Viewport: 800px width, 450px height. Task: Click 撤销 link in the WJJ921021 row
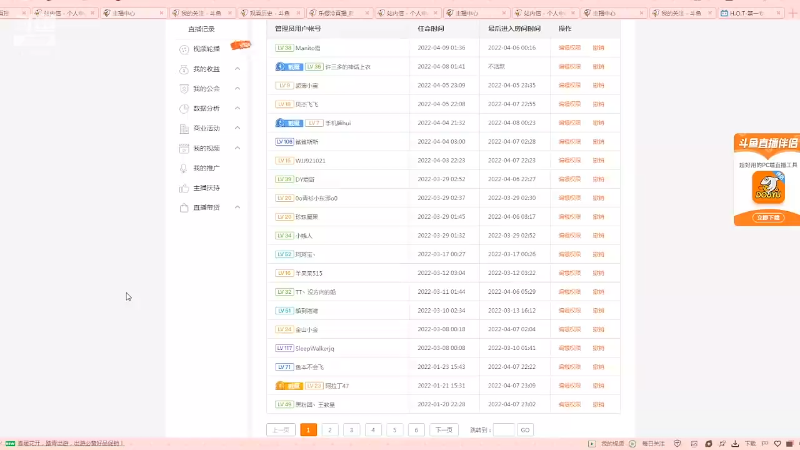598,161
